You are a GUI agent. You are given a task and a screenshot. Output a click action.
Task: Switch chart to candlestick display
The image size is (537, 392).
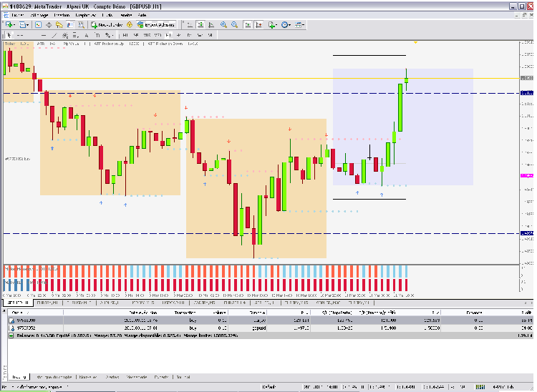(x=199, y=24)
